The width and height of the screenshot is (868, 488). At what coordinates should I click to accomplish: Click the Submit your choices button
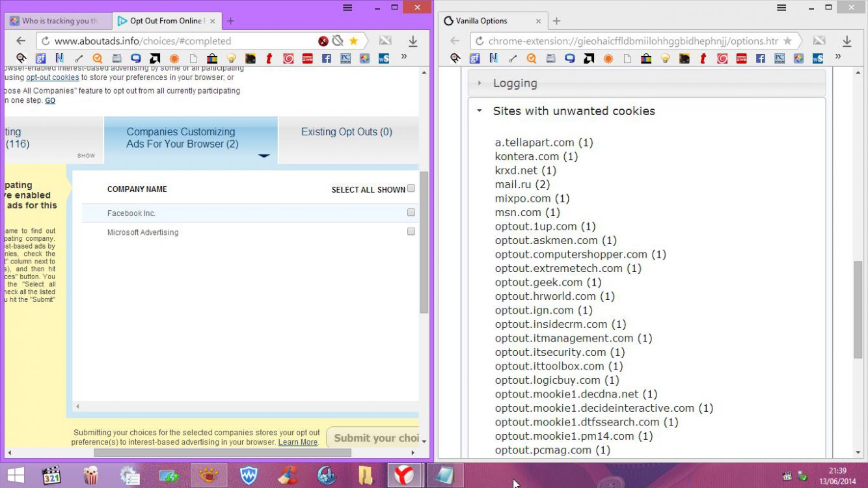pos(373,438)
